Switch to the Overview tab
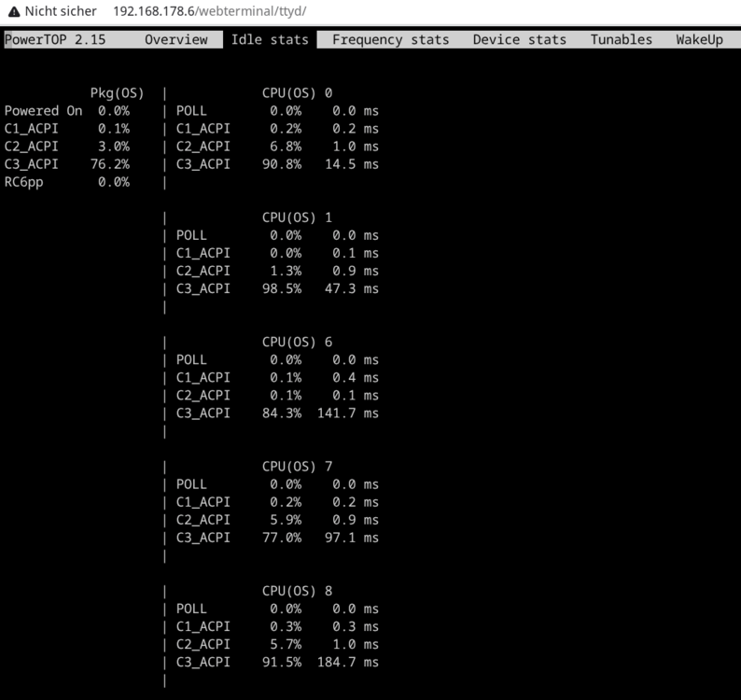 coord(175,40)
